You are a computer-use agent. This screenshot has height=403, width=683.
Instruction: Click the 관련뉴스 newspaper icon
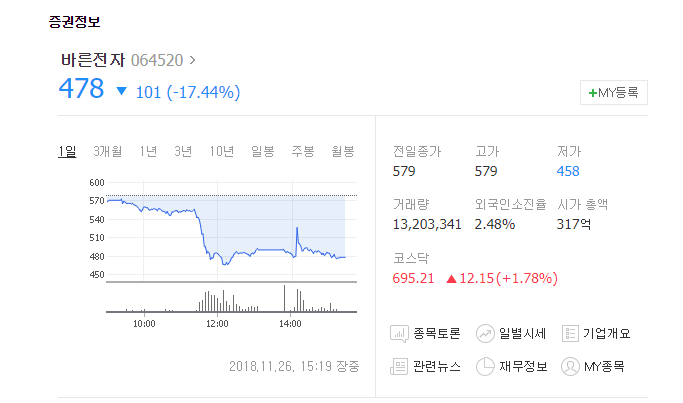(399, 366)
